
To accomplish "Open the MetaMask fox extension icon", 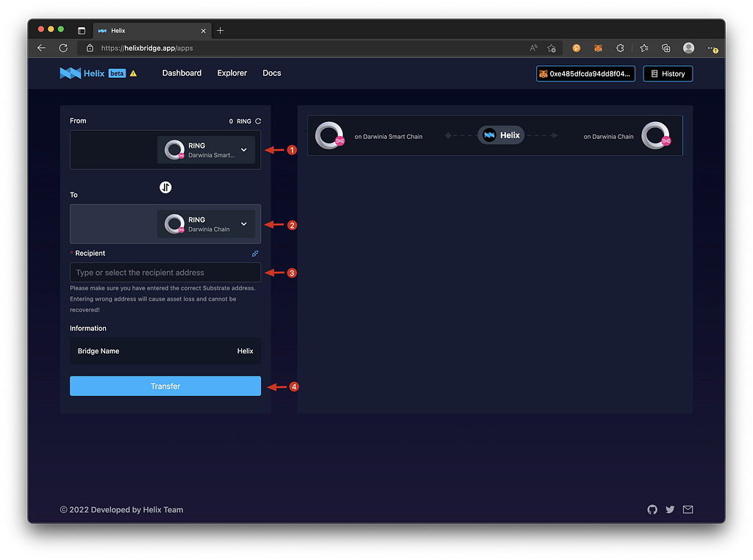I will [x=598, y=48].
